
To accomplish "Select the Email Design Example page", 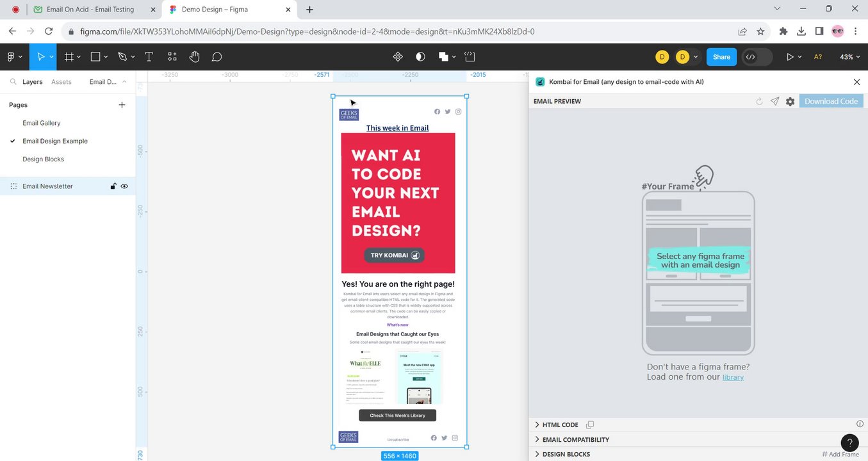I will [55, 141].
